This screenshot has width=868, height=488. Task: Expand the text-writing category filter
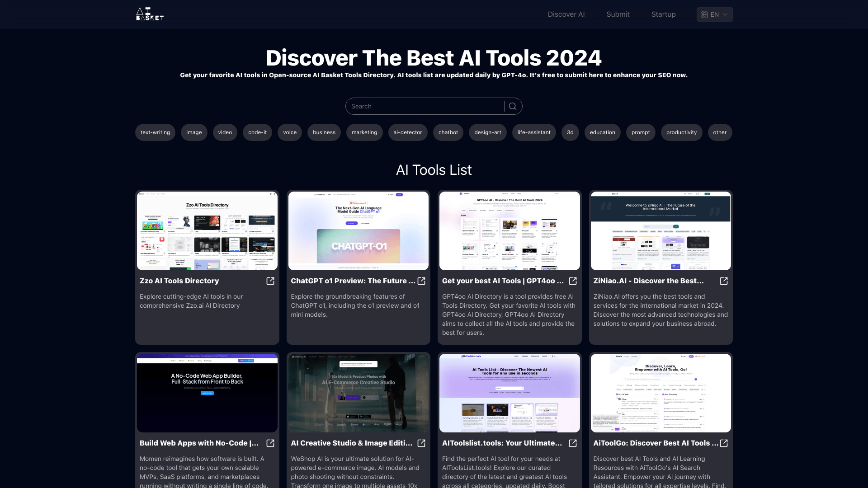[155, 132]
